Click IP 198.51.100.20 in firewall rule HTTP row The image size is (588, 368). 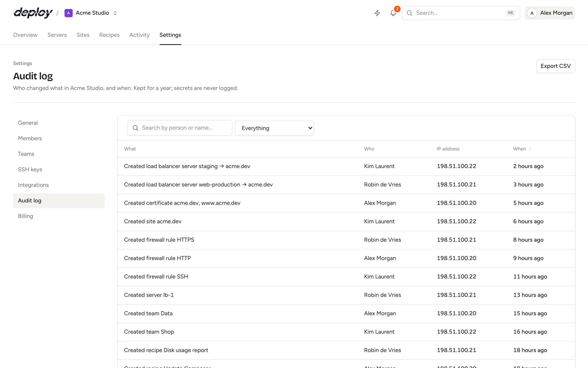pos(456,258)
